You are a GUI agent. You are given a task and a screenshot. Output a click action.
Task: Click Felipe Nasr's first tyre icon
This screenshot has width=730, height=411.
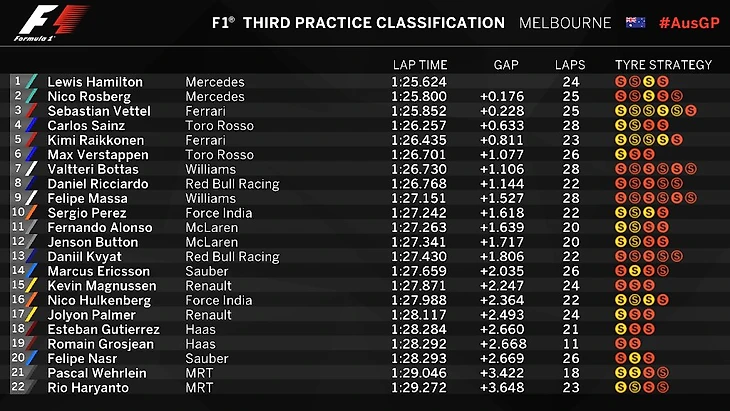tap(621, 358)
